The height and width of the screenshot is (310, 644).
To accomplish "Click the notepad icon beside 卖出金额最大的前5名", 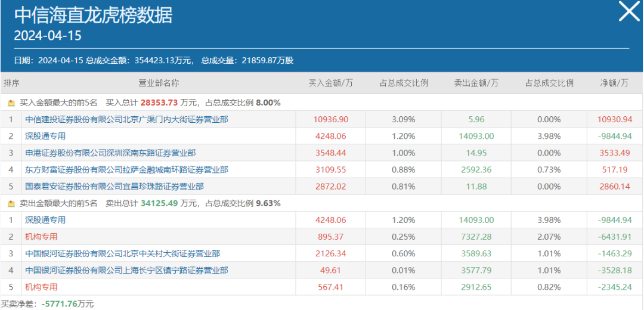I will 11,203.
